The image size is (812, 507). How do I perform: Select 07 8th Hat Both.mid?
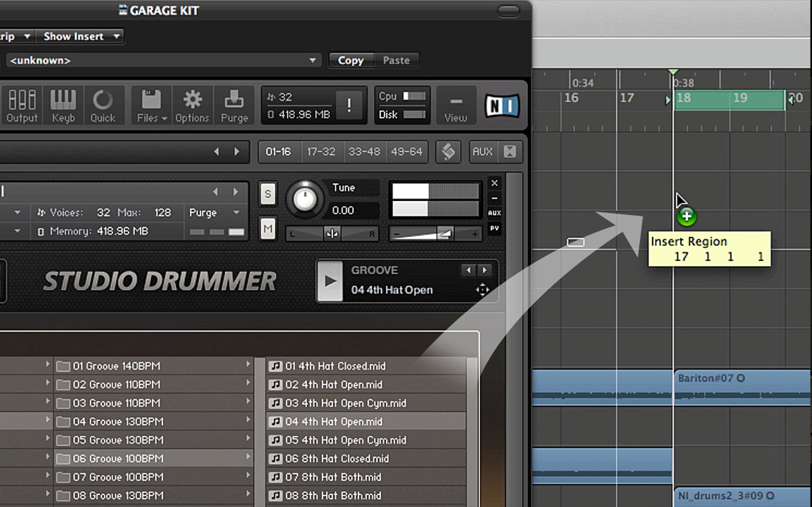(366, 477)
